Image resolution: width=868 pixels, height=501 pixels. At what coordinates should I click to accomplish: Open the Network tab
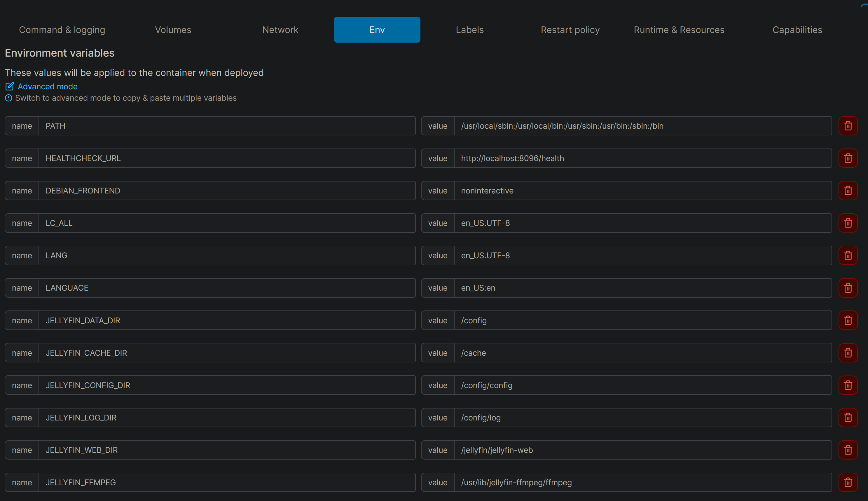pos(280,30)
